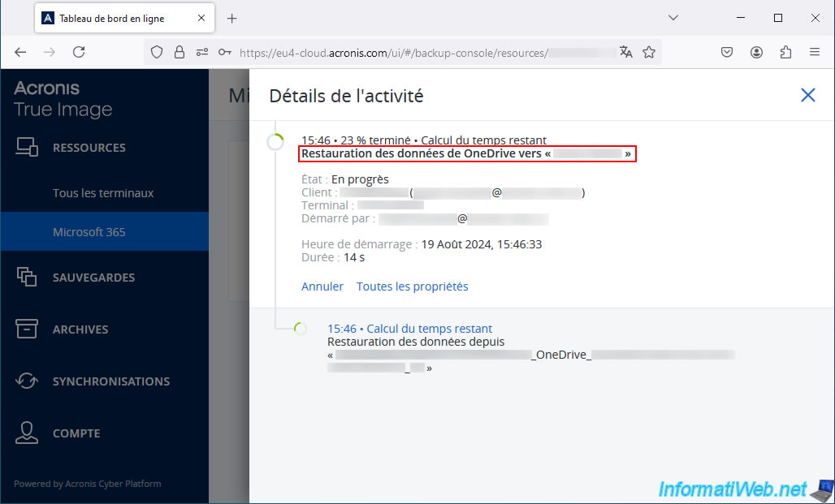Open the 15:46 Calcul du temps restant sub-activity link
This screenshot has height=504, width=835.
409,329
